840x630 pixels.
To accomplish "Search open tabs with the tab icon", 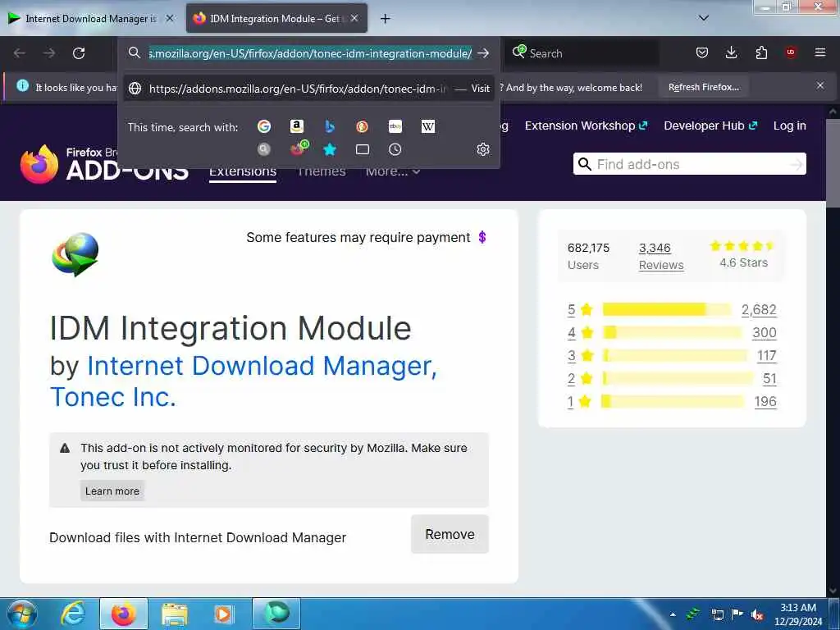I will tap(362, 149).
